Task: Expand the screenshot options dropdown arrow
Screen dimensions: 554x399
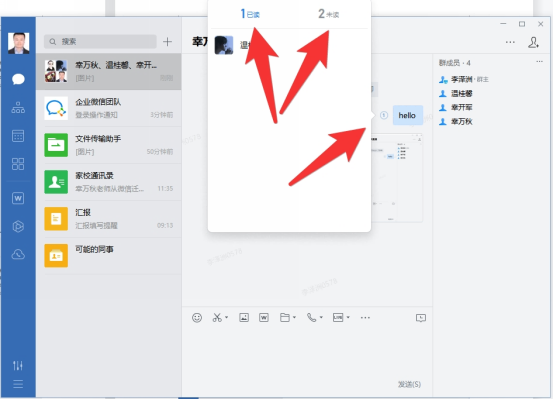Action: click(226, 317)
